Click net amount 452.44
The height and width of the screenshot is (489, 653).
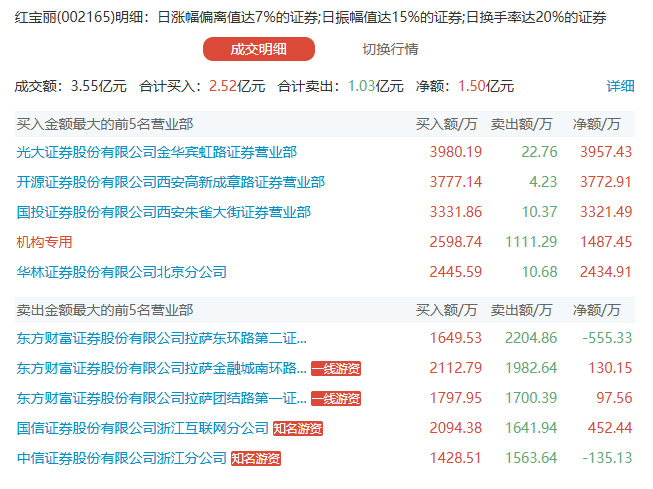click(x=610, y=428)
